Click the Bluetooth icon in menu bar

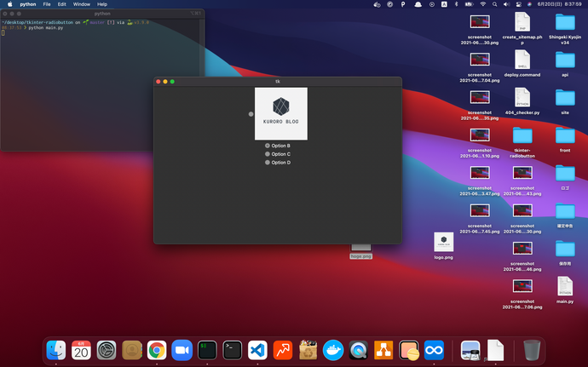pos(457,4)
